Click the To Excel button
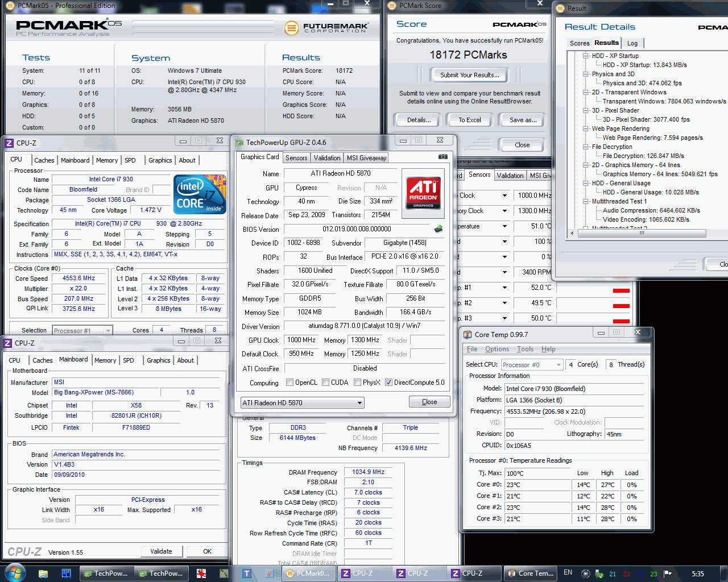This screenshot has height=582, width=728. (470, 120)
